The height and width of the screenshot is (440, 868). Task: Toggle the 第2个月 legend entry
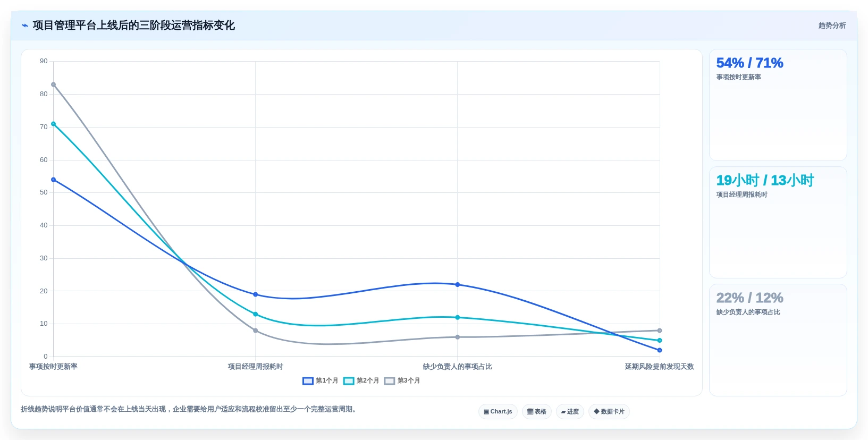tap(361, 381)
